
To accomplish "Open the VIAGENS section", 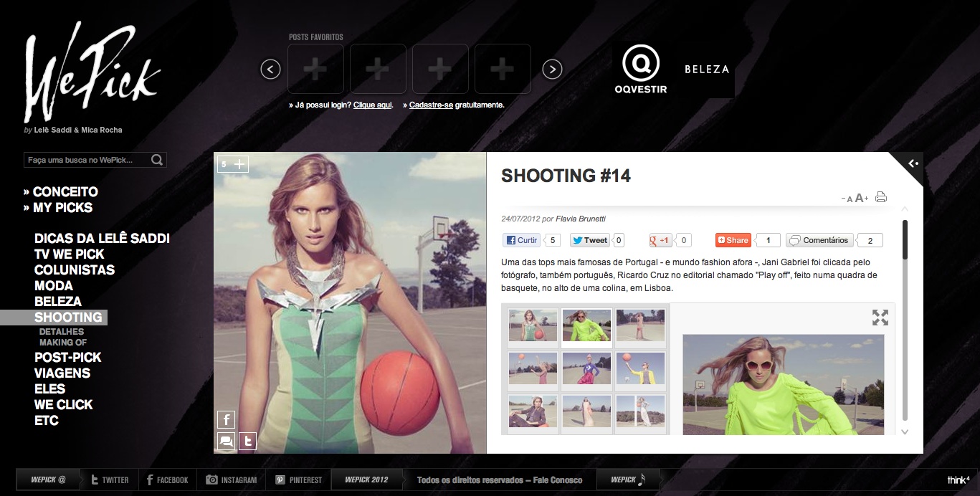I will point(62,373).
